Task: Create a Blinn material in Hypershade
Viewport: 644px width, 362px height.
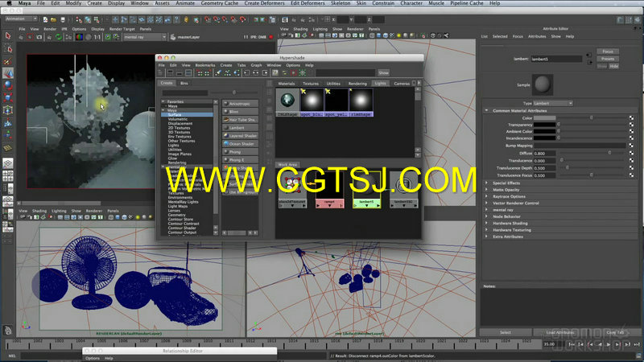Action: coord(240,112)
